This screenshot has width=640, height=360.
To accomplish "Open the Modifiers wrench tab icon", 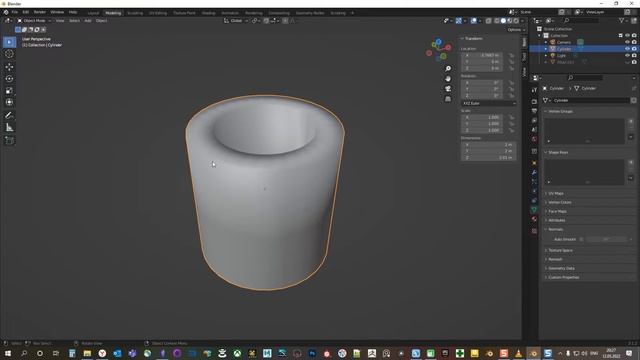I will point(534,173).
